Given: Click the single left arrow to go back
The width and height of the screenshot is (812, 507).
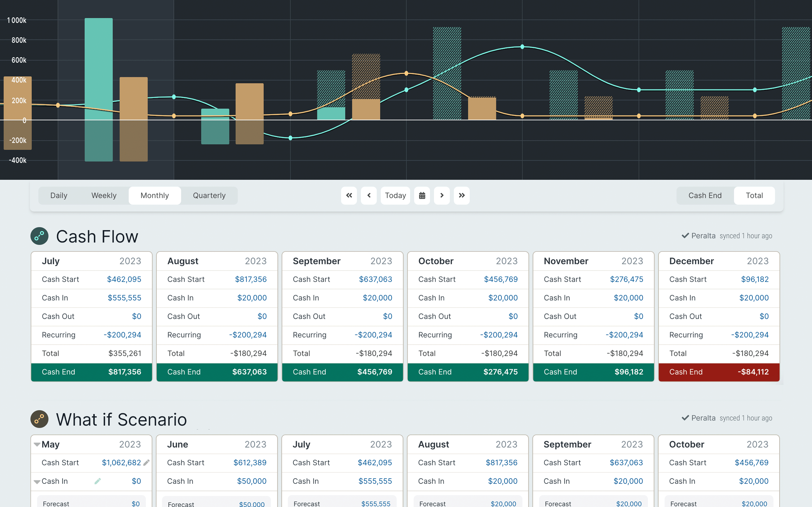Looking at the screenshot, I should click(x=369, y=195).
